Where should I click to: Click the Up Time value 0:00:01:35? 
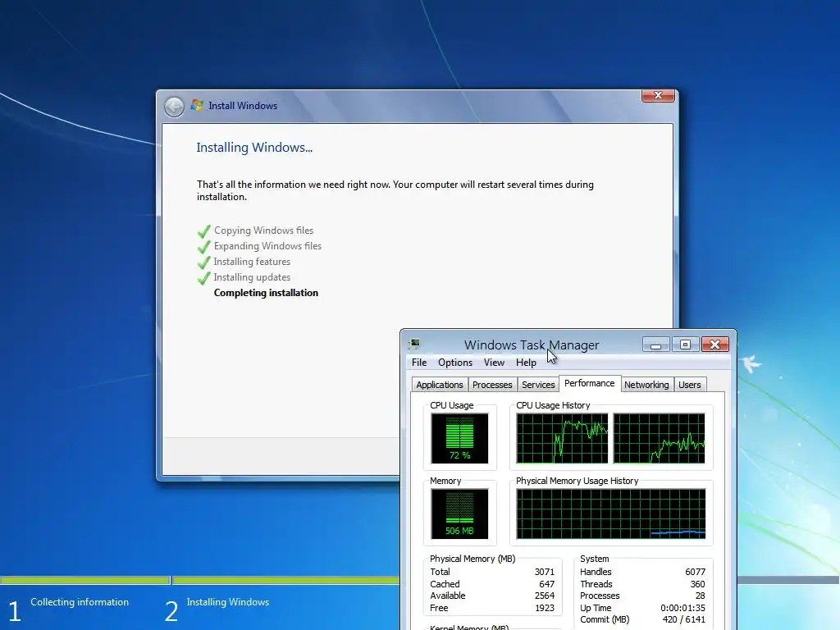pos(683,608)
